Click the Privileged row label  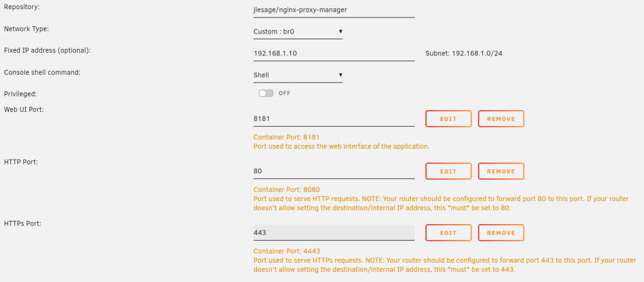click(x=20, y=94)
